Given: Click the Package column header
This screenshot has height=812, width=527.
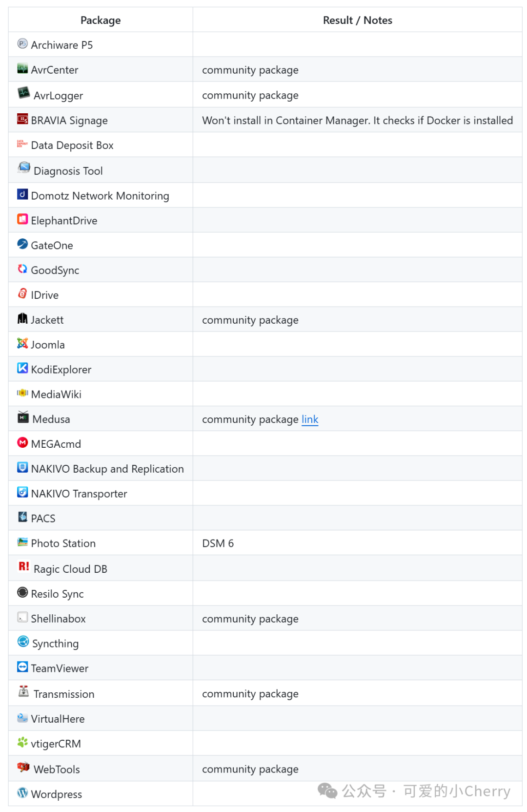Looking at the screenshot, I should point(101,20).
